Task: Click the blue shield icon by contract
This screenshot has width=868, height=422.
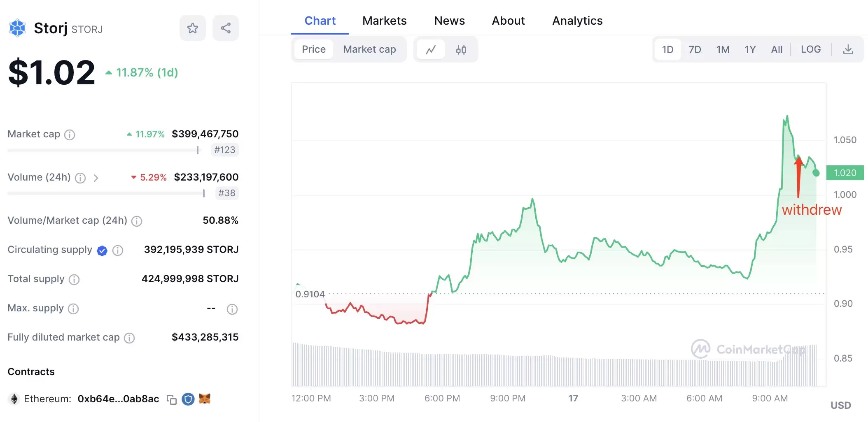Action: (188, 399)
